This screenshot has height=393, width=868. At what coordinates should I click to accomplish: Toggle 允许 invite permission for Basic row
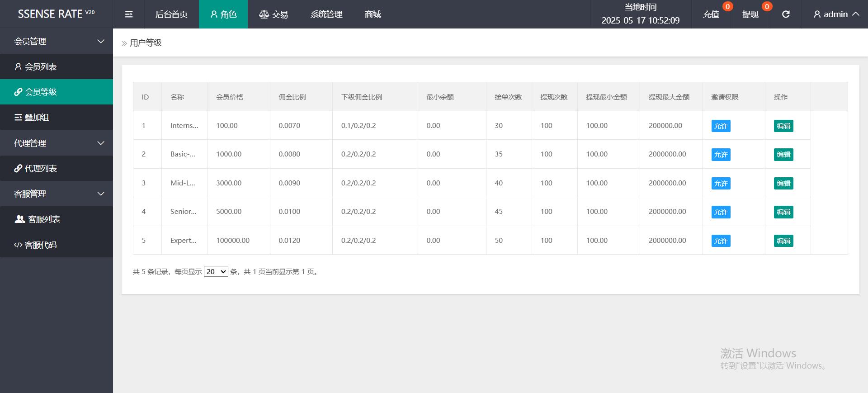(721, 155)
